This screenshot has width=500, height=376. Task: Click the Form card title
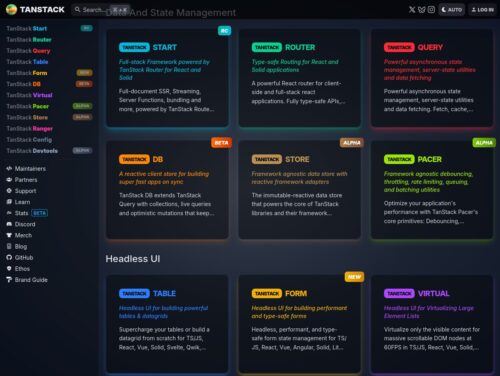(279, 293)
